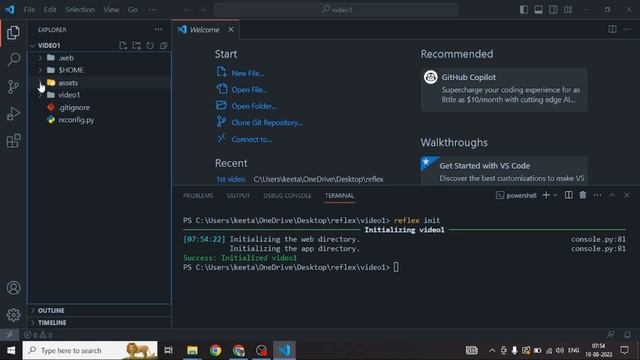Open the File menu
Viewport: 640px width, 360px height.
pos(29,9)
